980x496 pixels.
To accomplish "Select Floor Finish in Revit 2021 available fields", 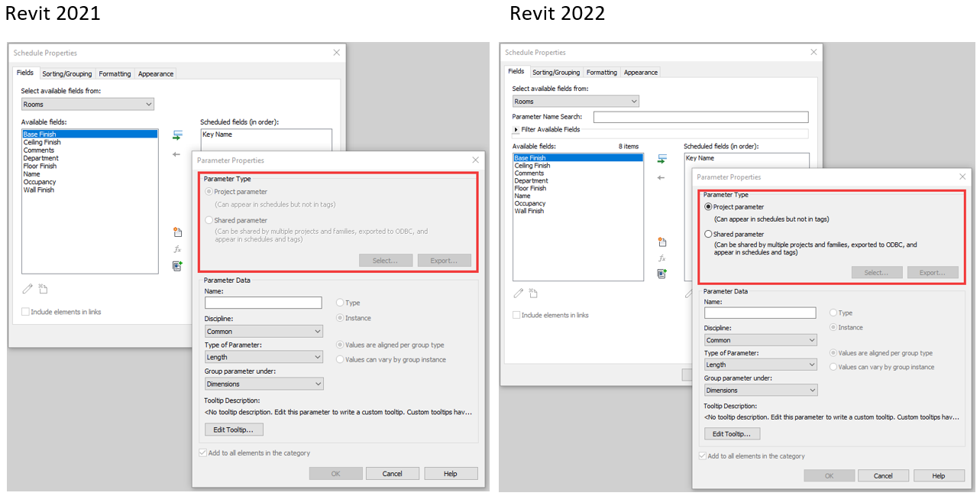I will [40, 166].
